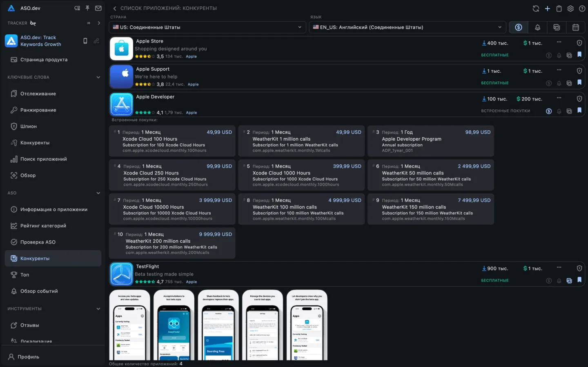Screen dimensions: 588x367
Task: Open settings via the top gear icon
Action: pyautogui.click(x=570, y=9)
